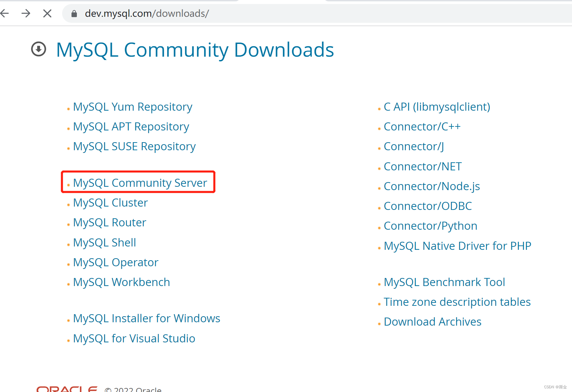Open the MySQL SUSE Repository link
572x392 pixels.
tap(134, 146)
